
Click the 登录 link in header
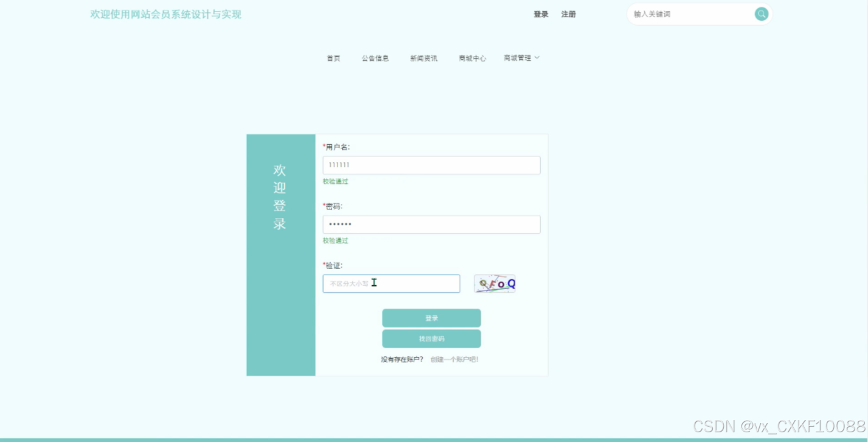point(541,14)
